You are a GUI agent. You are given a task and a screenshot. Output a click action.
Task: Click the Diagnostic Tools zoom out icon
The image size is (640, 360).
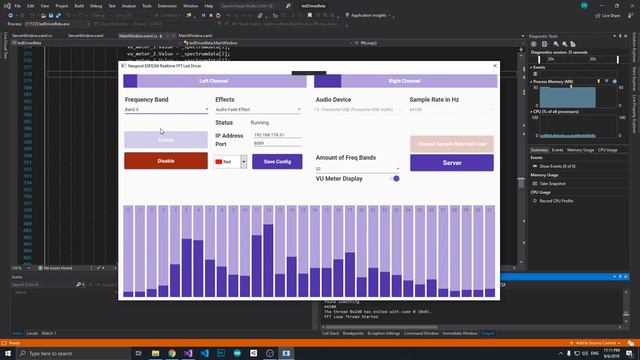(564, 44)
